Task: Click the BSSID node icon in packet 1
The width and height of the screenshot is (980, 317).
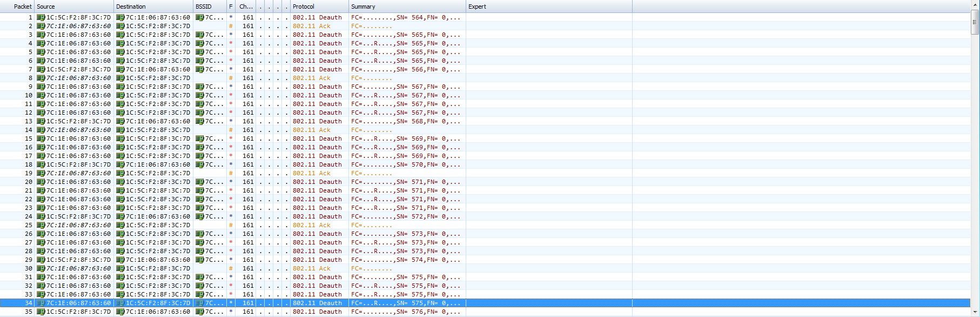Action: 199,17
